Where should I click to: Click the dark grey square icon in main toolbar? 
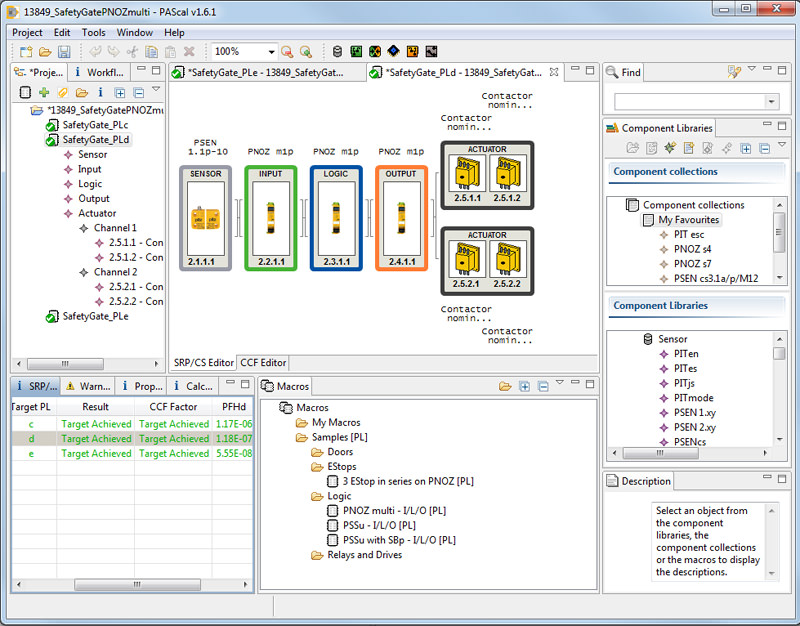pos(431,52)
